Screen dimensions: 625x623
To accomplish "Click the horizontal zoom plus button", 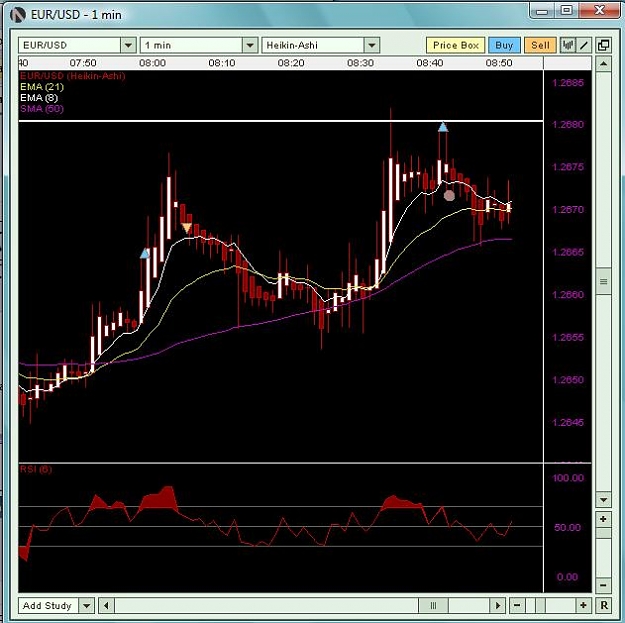I will click(583, 606).
